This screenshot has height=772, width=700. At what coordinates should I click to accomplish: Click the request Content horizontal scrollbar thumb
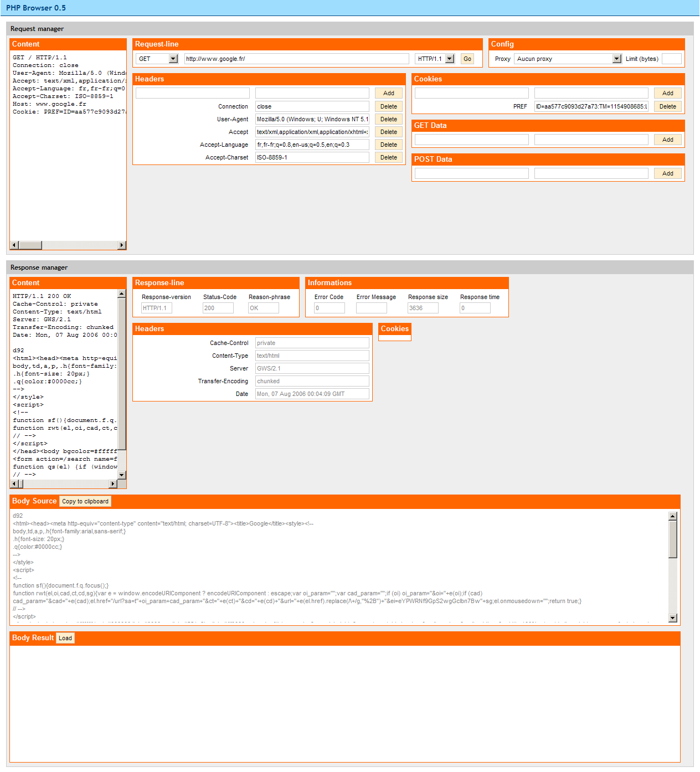(30, 245)
